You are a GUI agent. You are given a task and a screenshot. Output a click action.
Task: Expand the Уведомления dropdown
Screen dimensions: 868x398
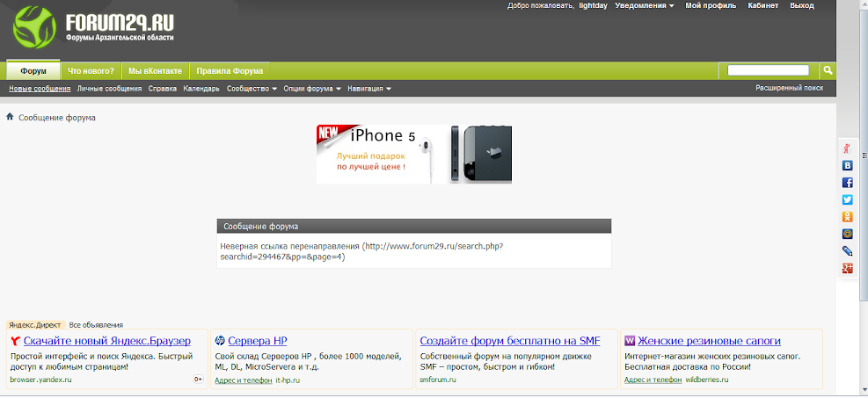[645, 5]
